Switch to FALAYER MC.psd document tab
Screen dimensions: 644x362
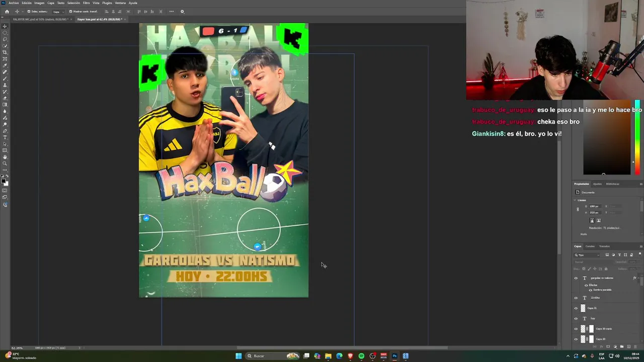pos(41,19)
